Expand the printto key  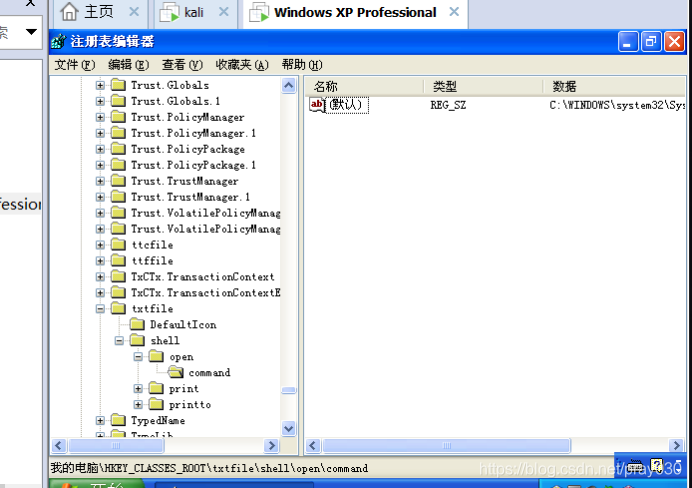(x=138, y=405)
